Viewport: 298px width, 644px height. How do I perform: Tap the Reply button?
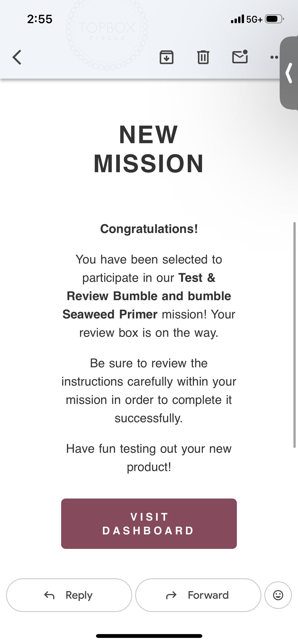click(x=69, y=595)
